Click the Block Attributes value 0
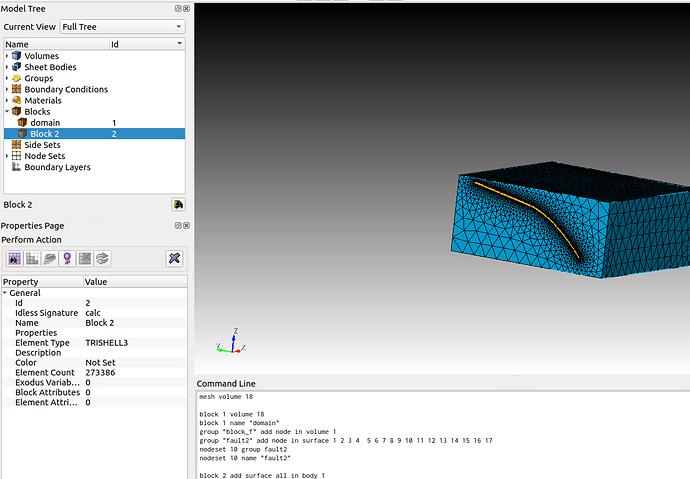The image size is (690, 479). (x=88, y=392)
